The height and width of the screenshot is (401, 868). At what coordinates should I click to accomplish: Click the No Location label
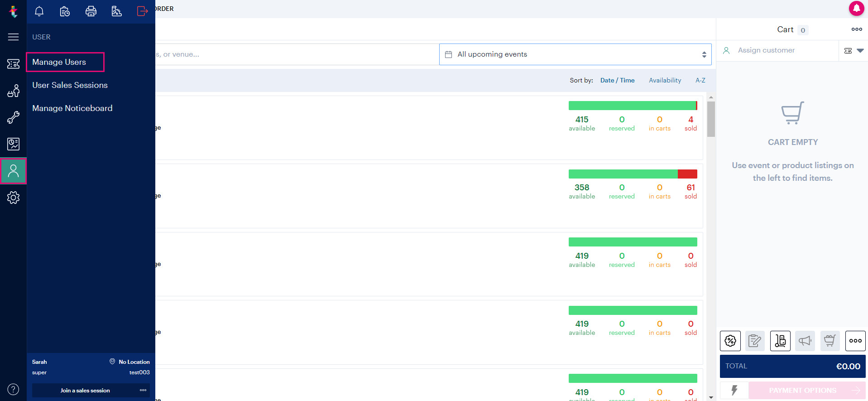coord(134,362)
